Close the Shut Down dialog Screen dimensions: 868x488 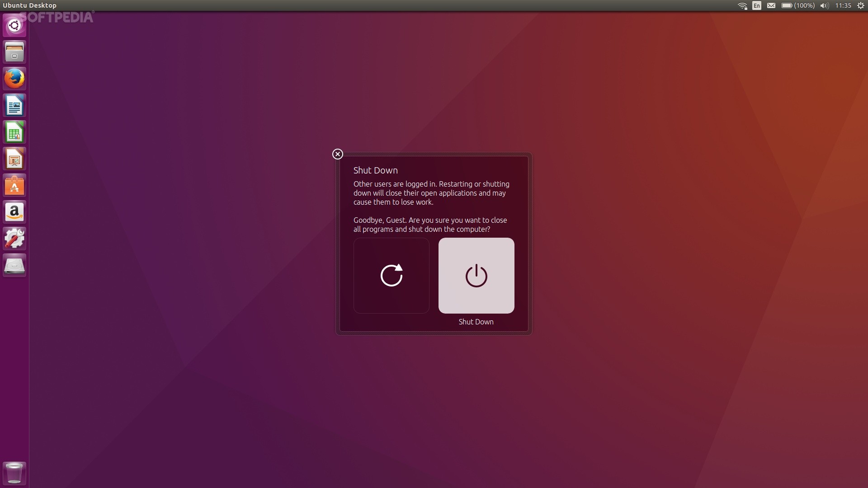337,154
